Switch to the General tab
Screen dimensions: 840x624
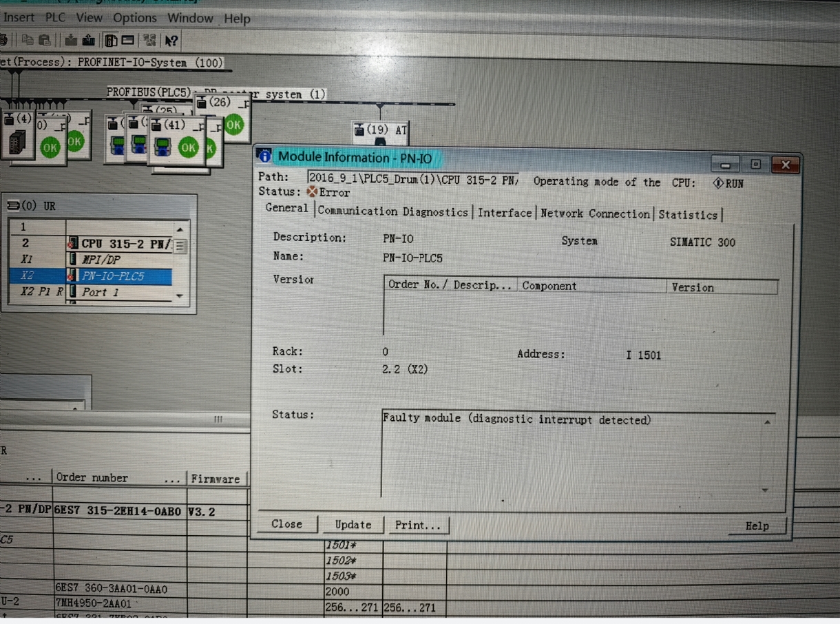point(286,208)
